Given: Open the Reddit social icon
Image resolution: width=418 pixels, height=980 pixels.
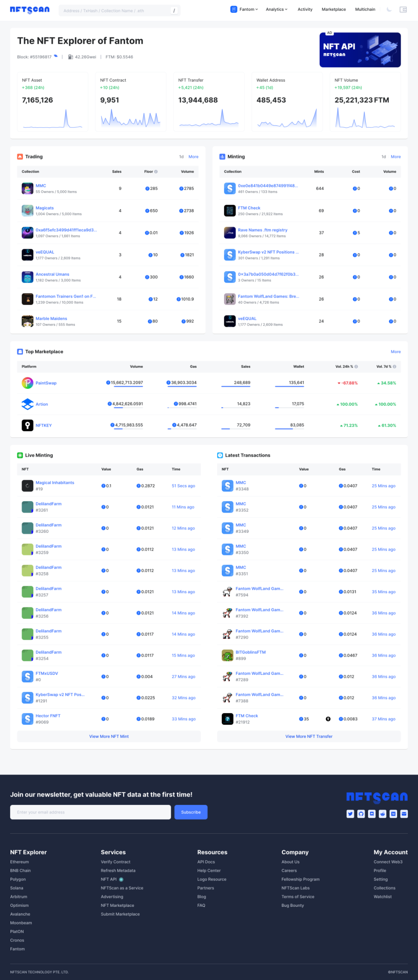Looking at the screenshot, I should pyautogui.click(x=382, y=814).
